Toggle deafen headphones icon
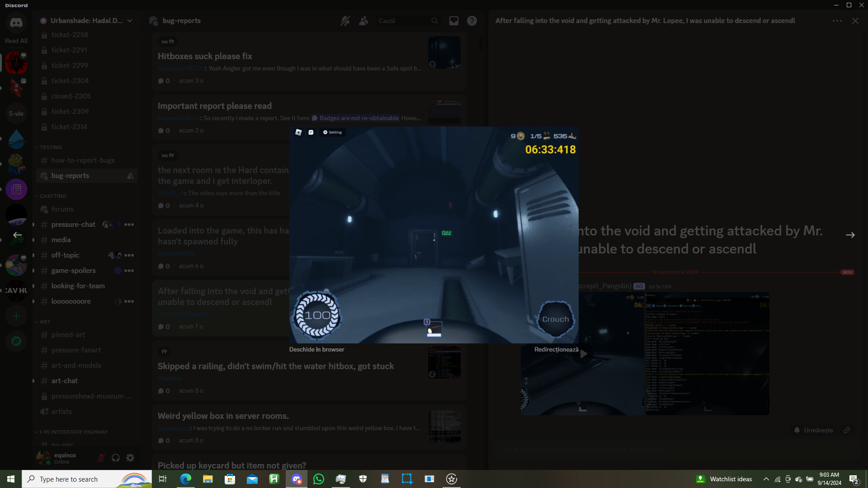 coord(116,458)
